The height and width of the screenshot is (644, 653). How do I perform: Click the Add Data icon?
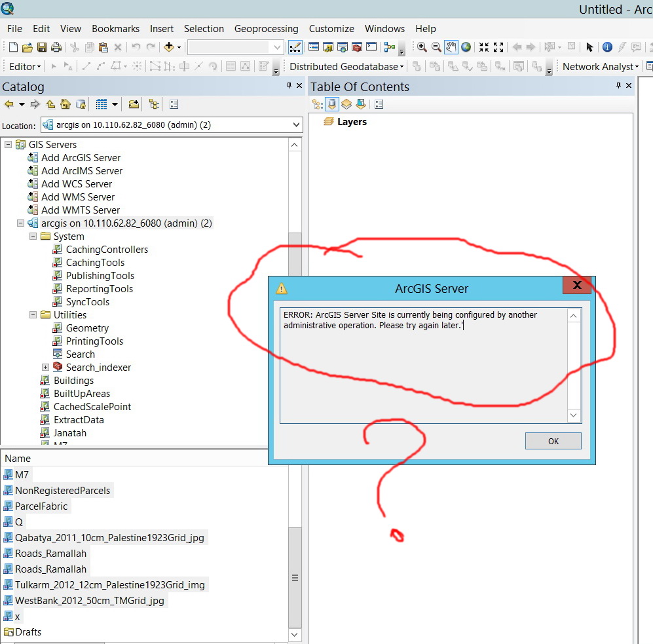click(169, 47)
